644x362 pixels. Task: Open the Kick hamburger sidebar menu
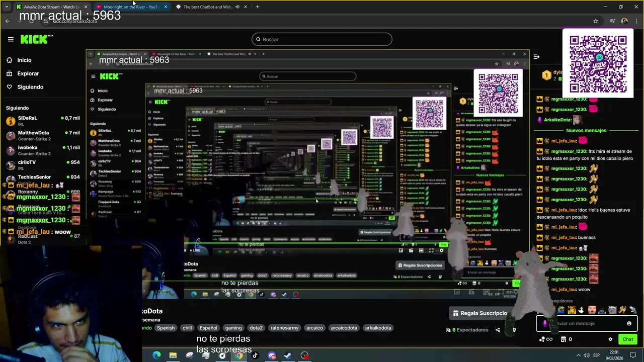tap(11, 39)
